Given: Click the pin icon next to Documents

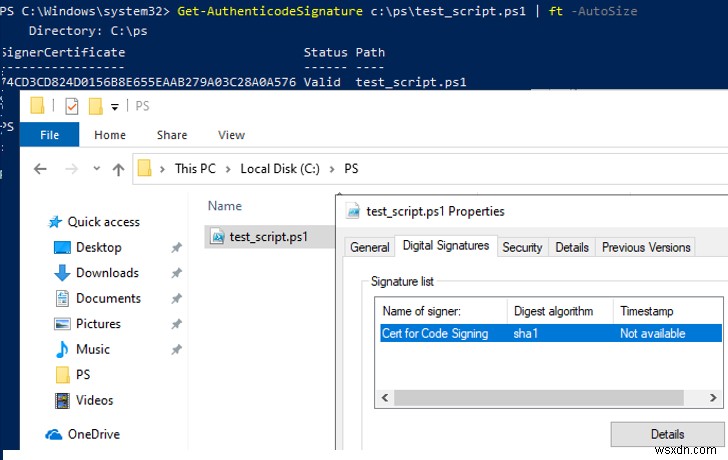Looking at the screenshot, I should click(x=176, y=298).
